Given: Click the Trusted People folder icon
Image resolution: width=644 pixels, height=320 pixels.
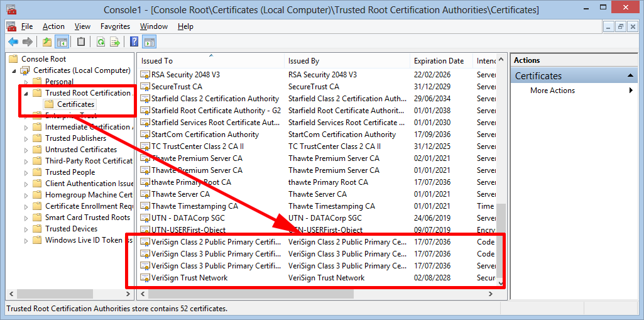Looking at the screenshot, I should (37, 172).
